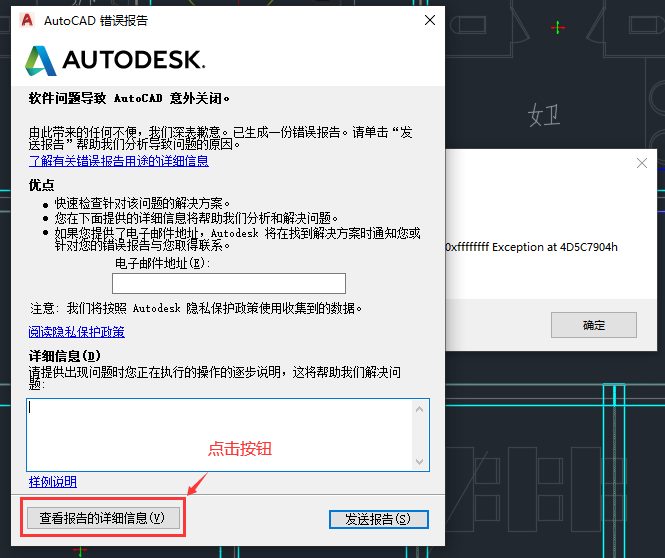Screen dimensions: 665x558
Task: Focus the 电子邮件地址 input field
Action: coord(228,283)
